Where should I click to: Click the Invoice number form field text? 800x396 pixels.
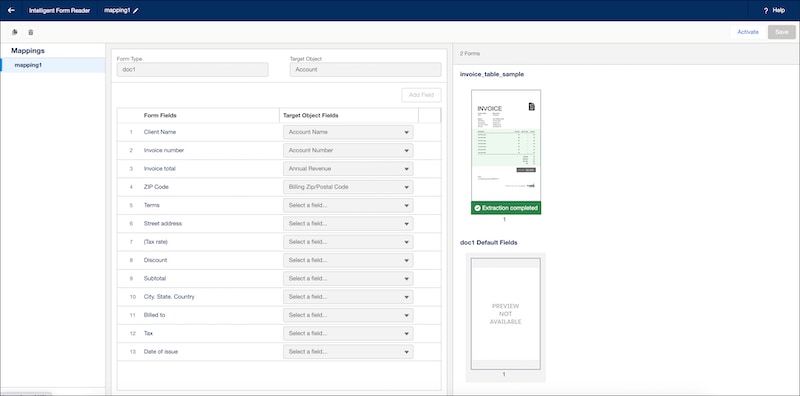tap(164, 151)
